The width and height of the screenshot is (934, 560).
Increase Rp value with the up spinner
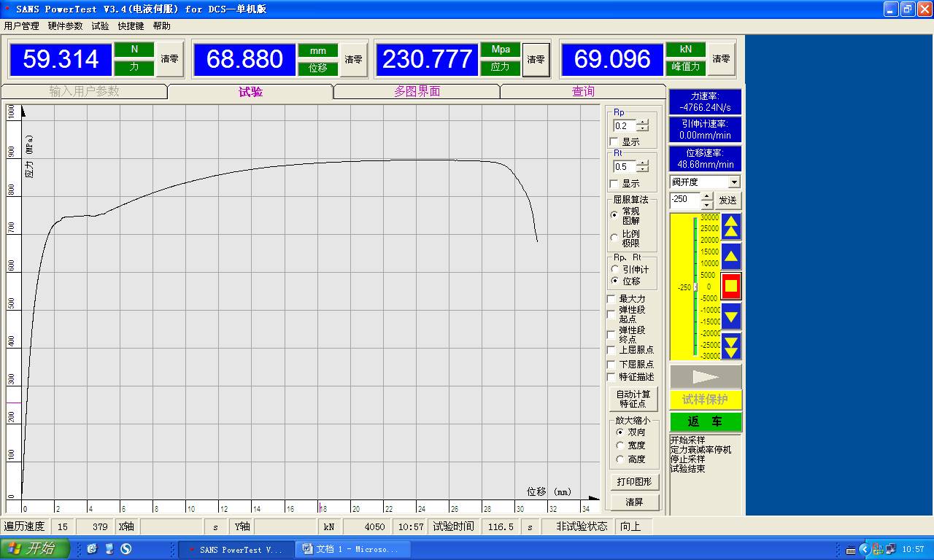pos(643,122)
